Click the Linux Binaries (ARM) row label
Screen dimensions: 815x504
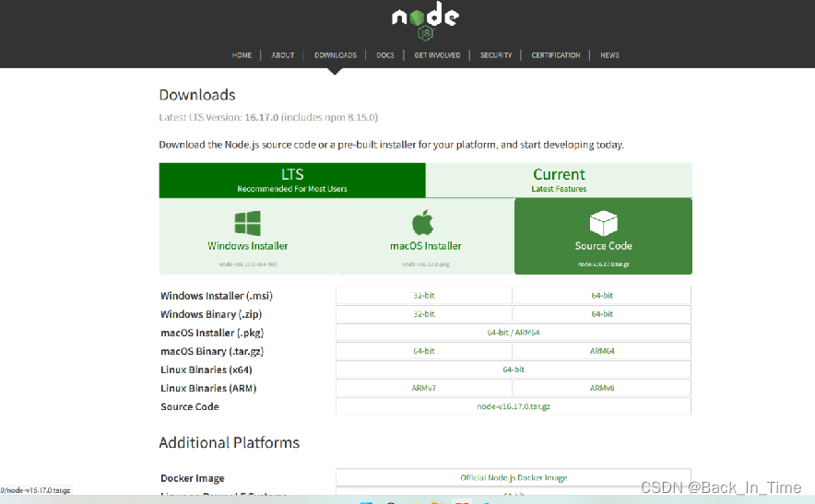coord(208,388)
